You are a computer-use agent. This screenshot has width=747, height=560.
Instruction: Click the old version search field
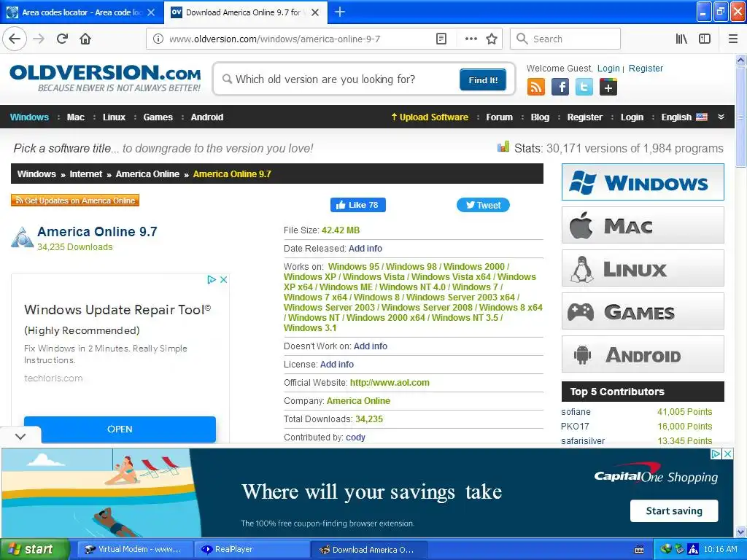(338, 79)
